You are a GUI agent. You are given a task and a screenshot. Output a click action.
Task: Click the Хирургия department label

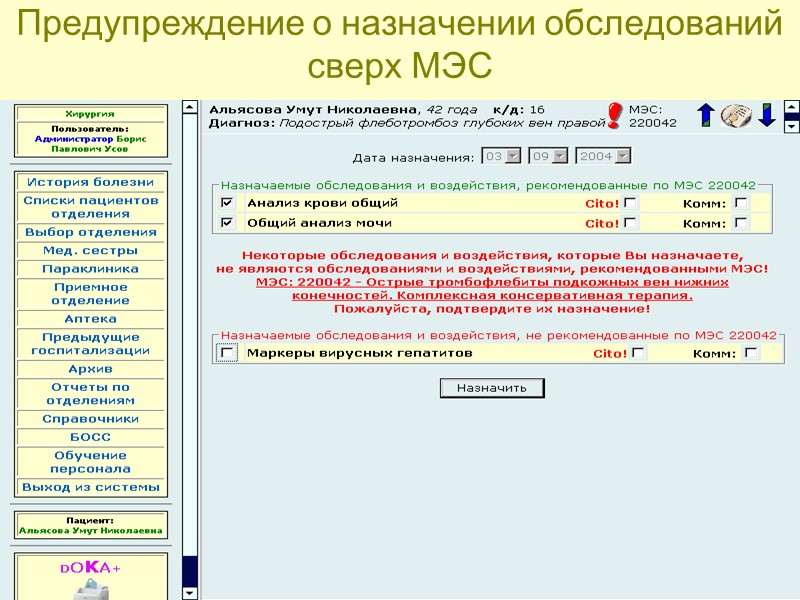[x=90, y=114]
